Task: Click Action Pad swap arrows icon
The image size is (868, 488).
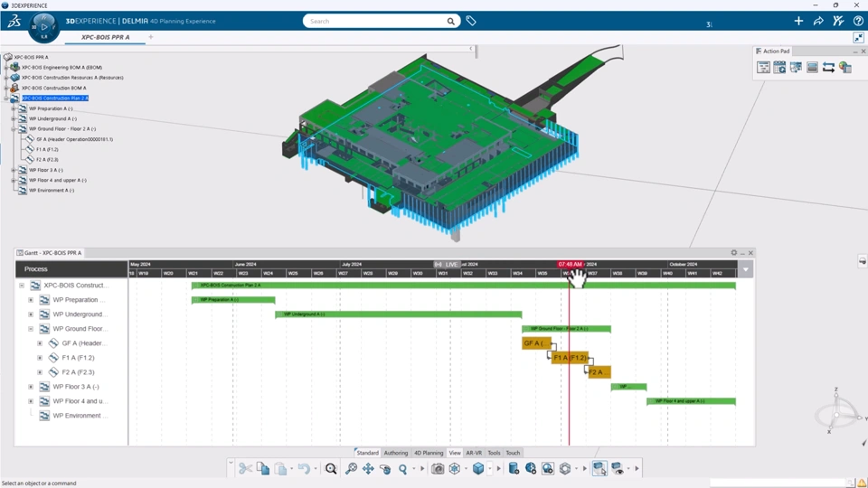Action: coord(829,68)
